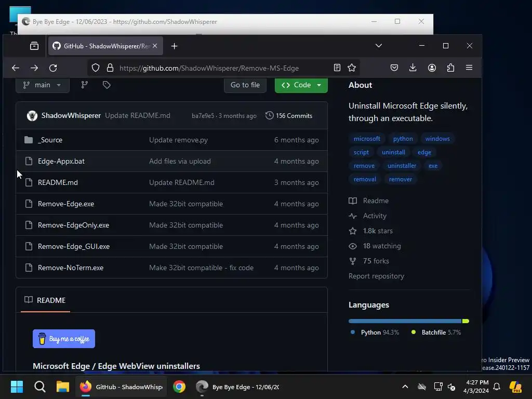The height and width of the screenshot is (399, 532).
Task: Open 'Add files via upload' commit message
Action: tap(180, 161)
